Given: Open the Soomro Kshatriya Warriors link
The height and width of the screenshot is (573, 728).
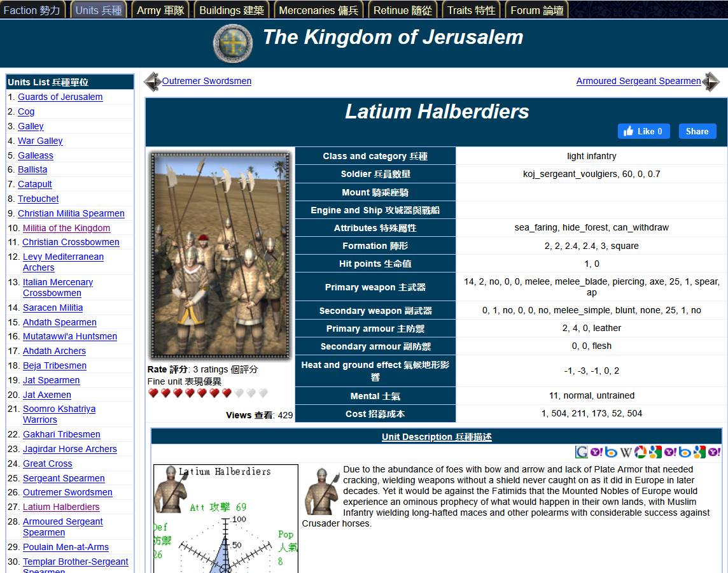Looking at the screenshot, I should (x=59, y=414).
